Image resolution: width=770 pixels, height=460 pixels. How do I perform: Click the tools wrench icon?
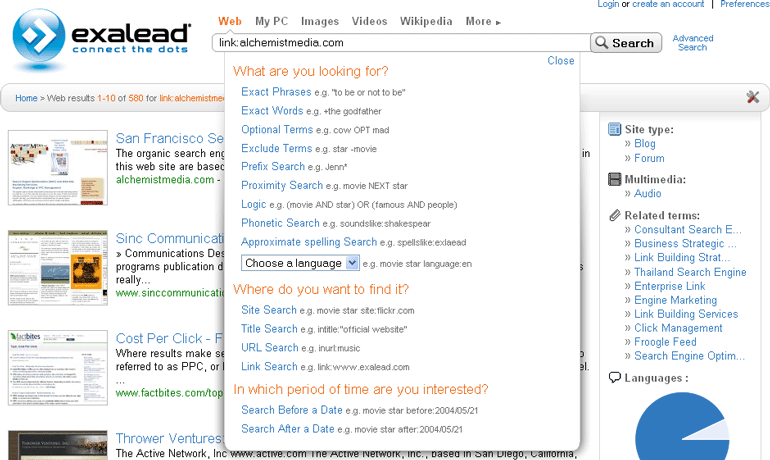pyautogui.click(x=753, y=97)
